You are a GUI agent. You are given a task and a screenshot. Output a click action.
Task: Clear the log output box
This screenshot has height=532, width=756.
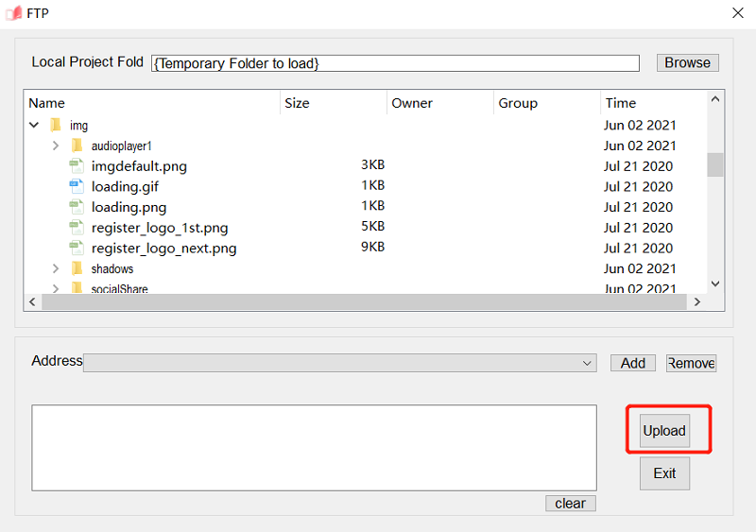[x=570, y=504]
